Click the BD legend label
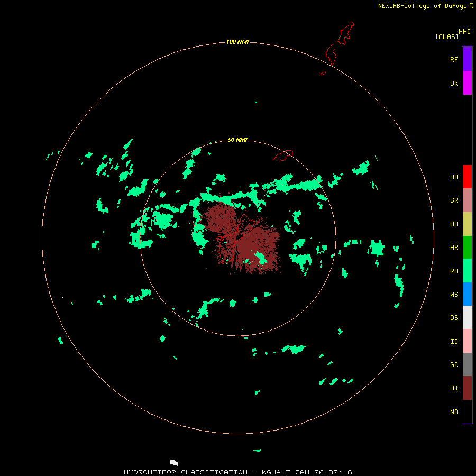This screenshot has width=476, height=476. pyautogui.click(x=454, y=224)
